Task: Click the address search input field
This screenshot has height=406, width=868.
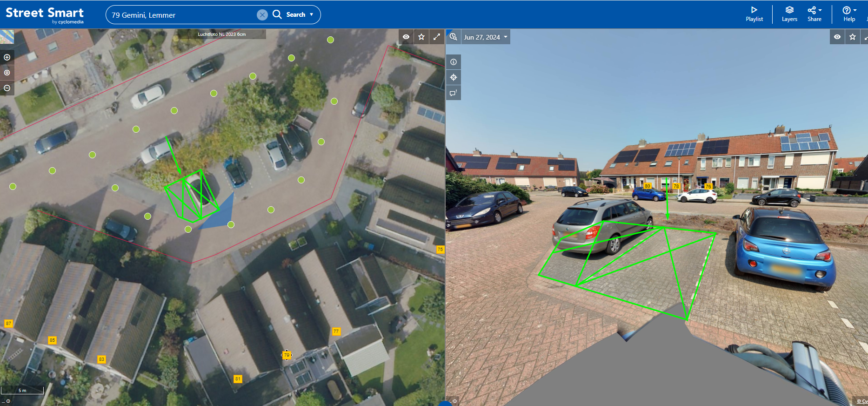Action: 181,15
